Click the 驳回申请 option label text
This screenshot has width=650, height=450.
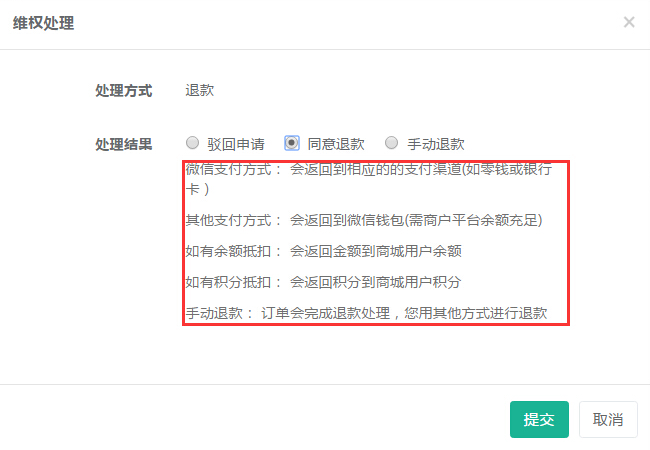click(236, 144)
